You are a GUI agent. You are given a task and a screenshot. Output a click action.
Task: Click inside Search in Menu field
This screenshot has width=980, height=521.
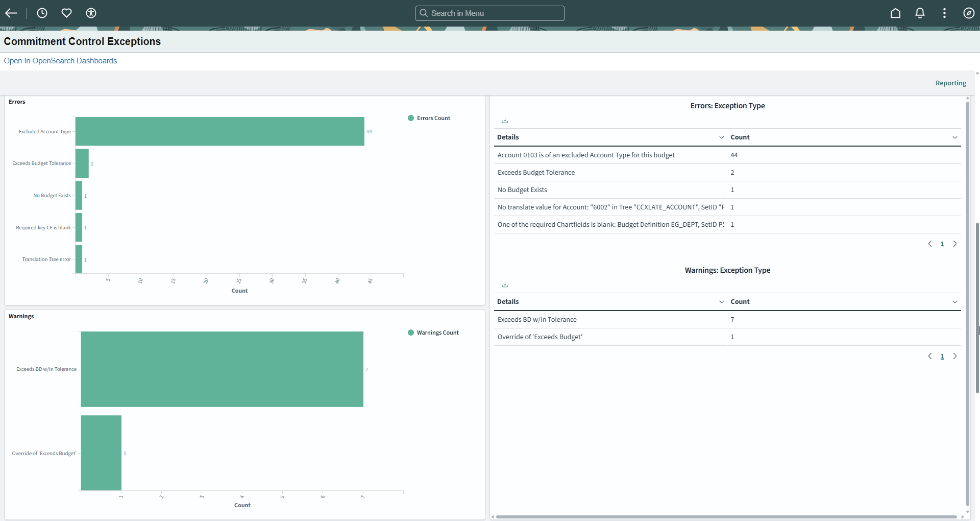pos(490,13)
